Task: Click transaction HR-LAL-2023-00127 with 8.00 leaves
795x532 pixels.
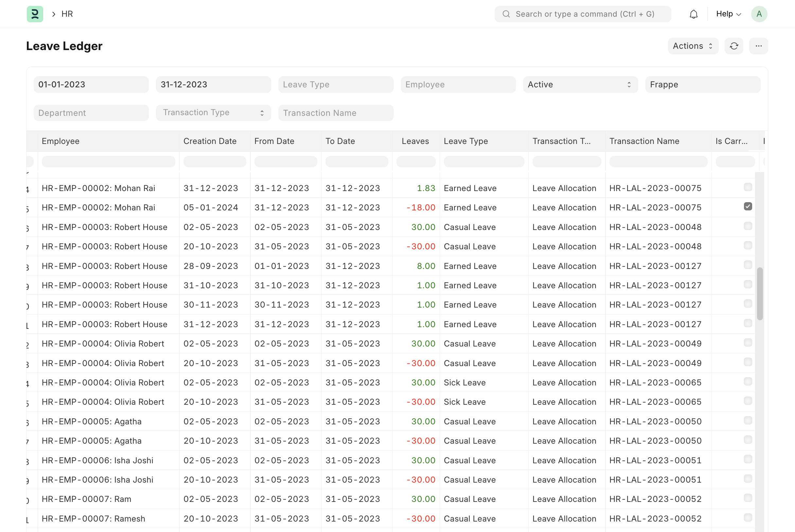Action: click(655, 266)
